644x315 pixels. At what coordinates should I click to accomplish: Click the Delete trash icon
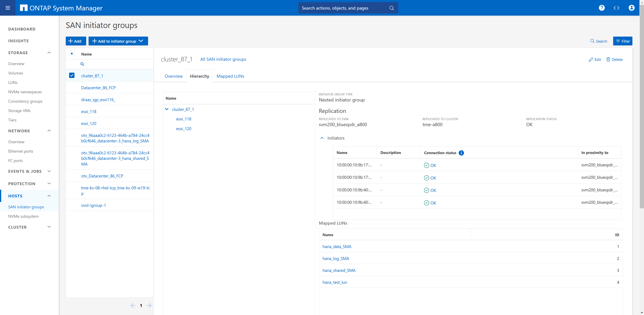click(608, 60)
